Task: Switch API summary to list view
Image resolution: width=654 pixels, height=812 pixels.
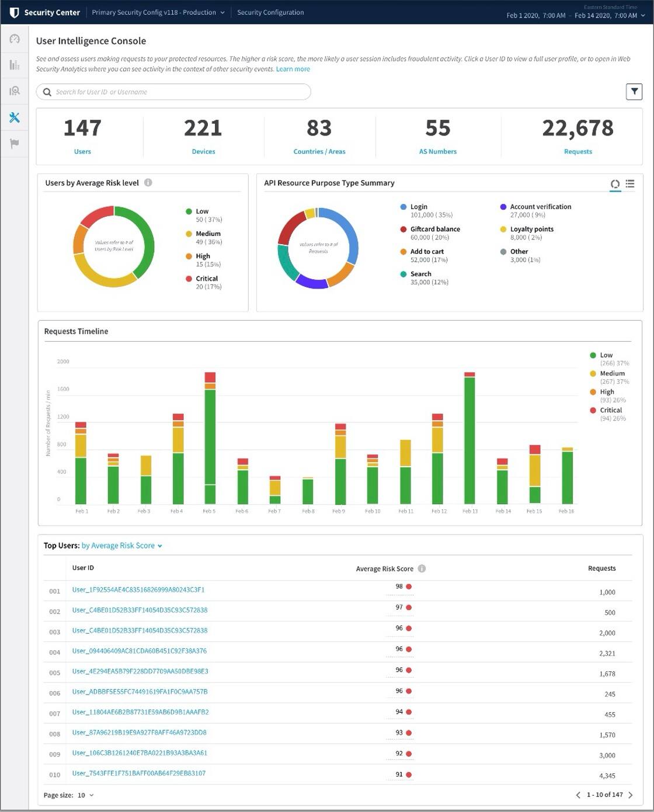Action: coord(630,184)
